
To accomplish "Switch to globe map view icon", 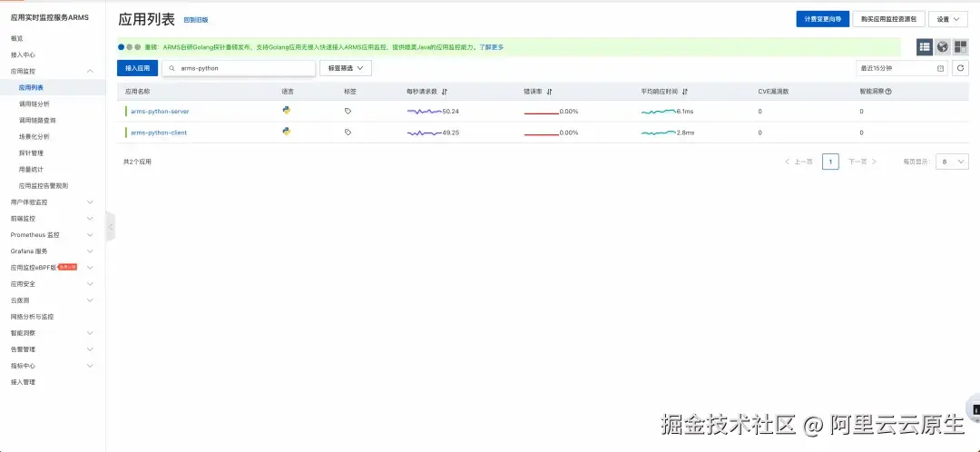I will (x=943, y=47).
